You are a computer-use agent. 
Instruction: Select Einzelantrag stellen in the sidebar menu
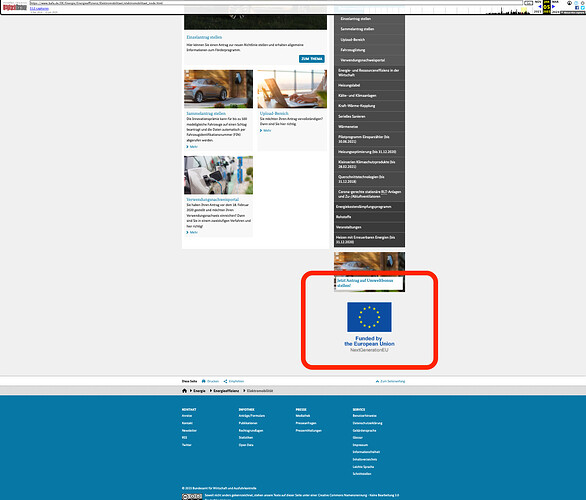pos(369,19)
